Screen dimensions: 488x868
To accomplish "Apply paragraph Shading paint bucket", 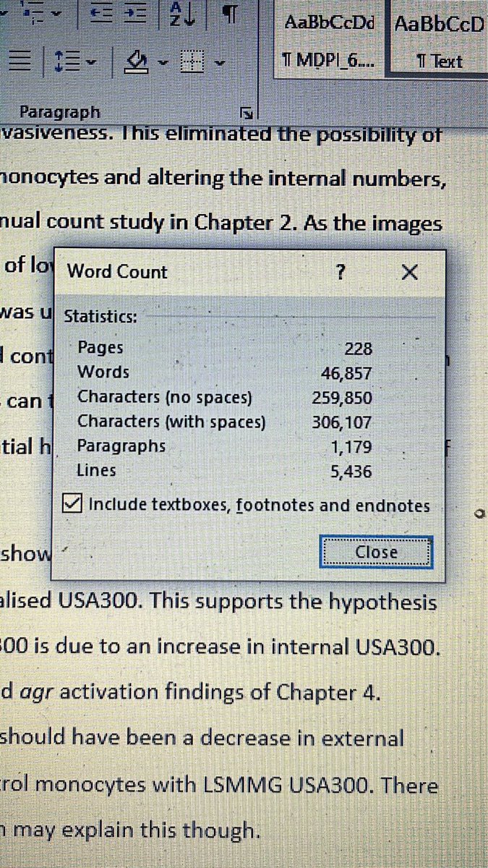I will (x=137, y=63).
